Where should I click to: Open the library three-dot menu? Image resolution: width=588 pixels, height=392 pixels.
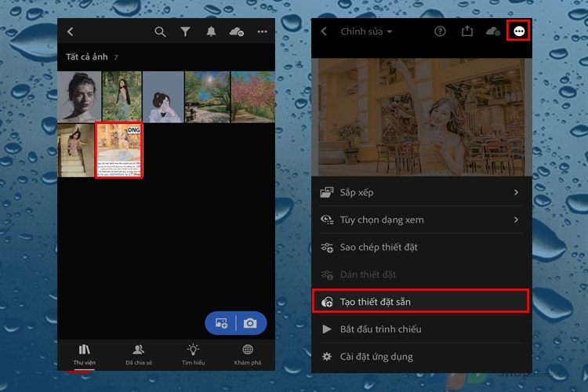click(x=263, y=32)
